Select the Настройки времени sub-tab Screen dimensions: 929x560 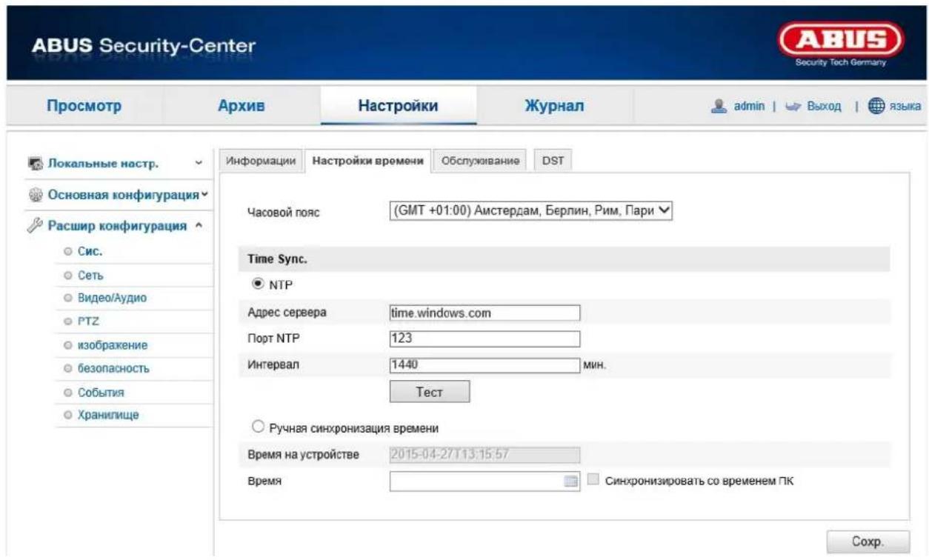coord(369,161)
